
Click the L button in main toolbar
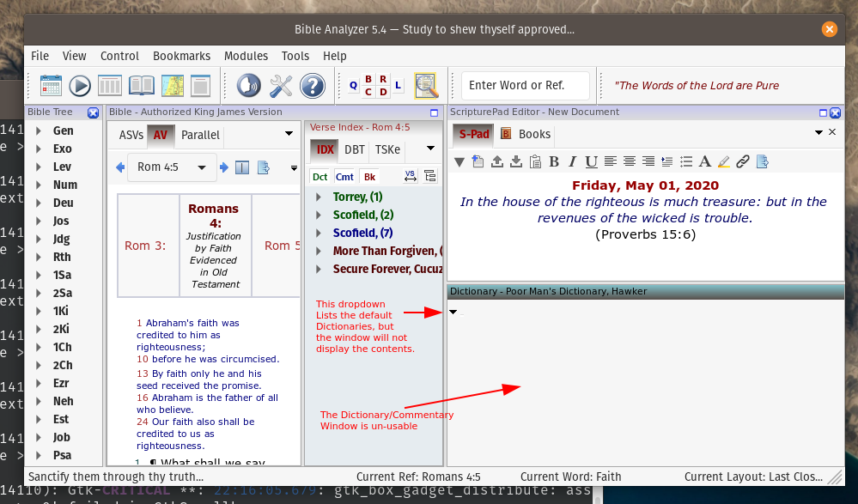click(398, 85)
